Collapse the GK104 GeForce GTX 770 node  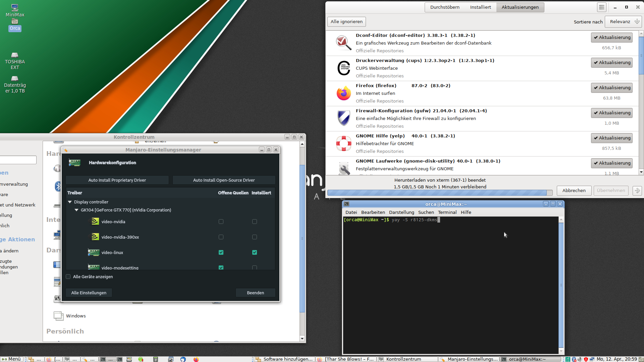[x=76, y=210]
